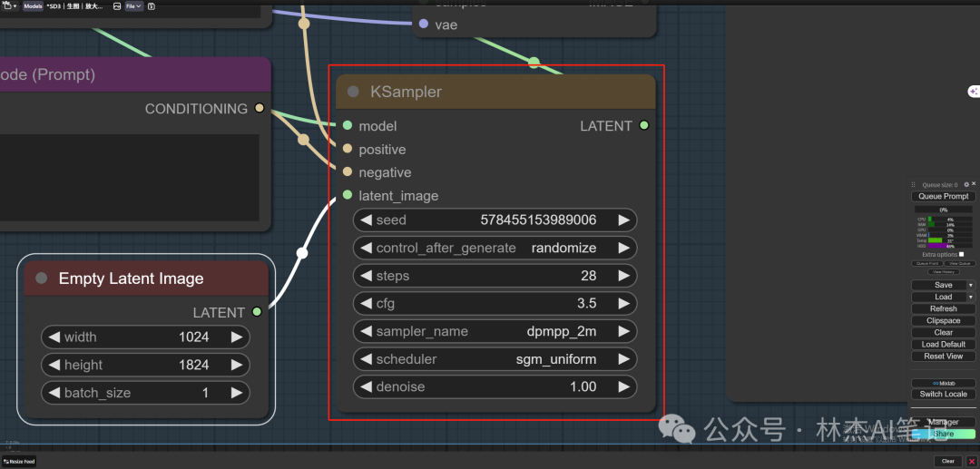Click the Resize Feed button
This screenshot has width=980, height=469.
pyautogui.click(x=19, y=462)
